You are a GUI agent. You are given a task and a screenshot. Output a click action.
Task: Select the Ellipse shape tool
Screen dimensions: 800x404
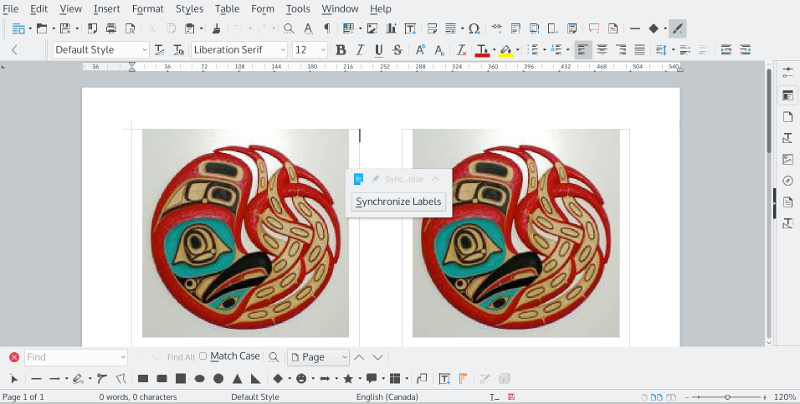click(199, 378)
